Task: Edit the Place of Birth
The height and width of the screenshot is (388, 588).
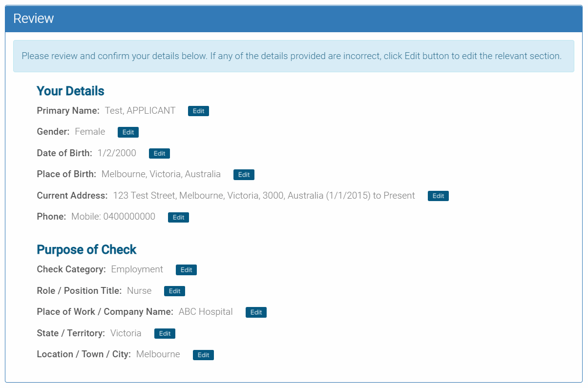Action: [244, 174]
